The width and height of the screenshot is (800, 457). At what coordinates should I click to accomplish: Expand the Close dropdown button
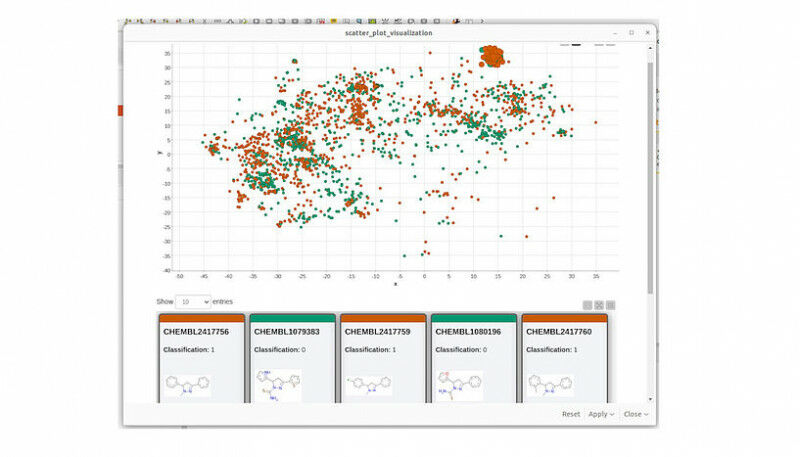click(636, 414)
